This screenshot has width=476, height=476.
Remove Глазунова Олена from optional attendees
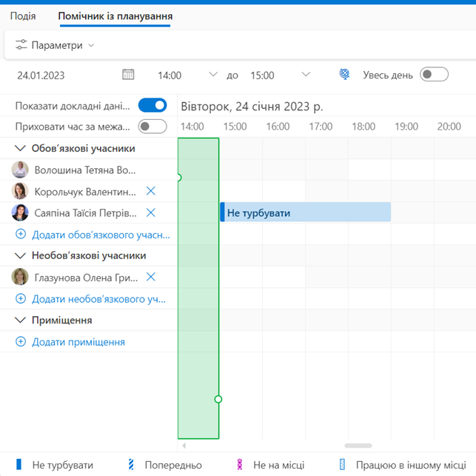[151, 278]
